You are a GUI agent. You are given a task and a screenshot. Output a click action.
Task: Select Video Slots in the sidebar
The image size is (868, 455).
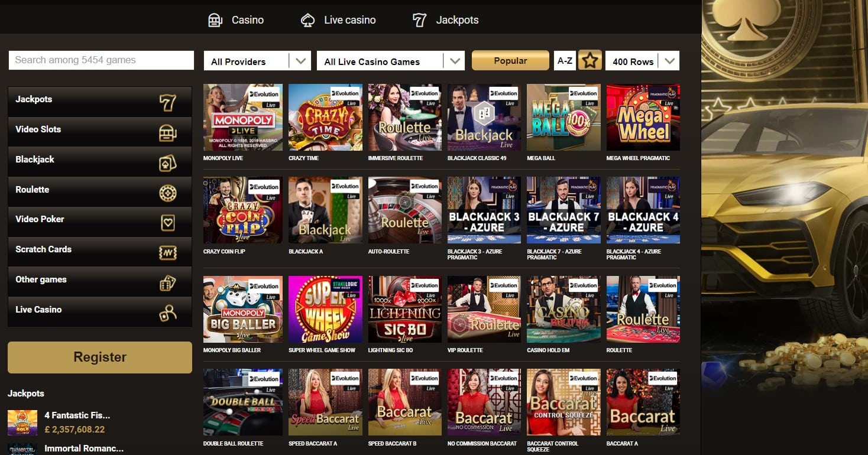click(100, 132)
